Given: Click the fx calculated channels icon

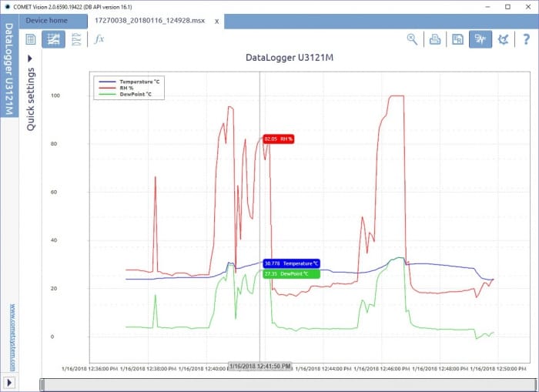Looking at the screenshot, I should point(99,39).
